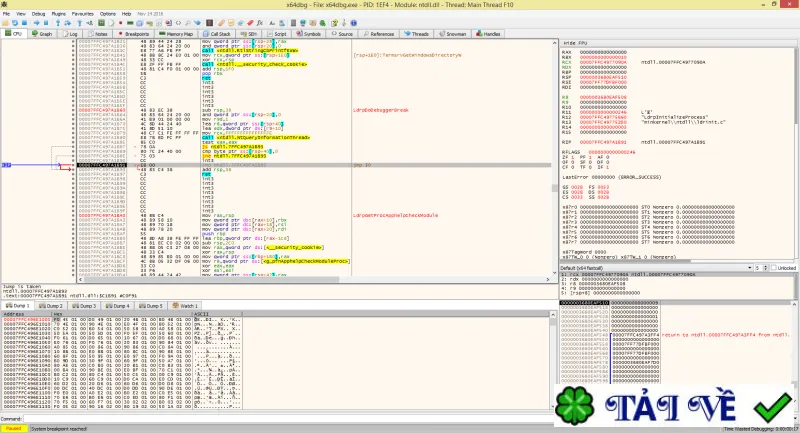Click the Threads toolbar icon
Viewport: 800px width, 433px height.
(x=197, y=23)
